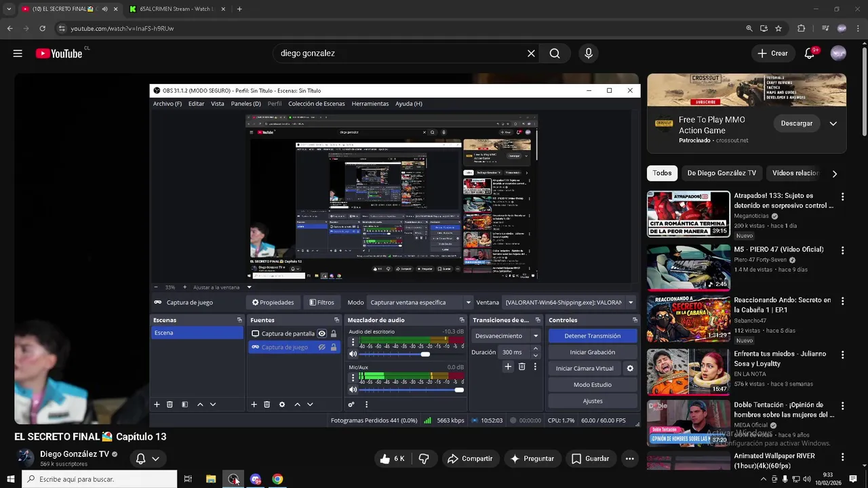Click Iniciar Grabación in OBS Controles
Screen dimensions: 868x488
pyautogui.click(x=593, y=352)
